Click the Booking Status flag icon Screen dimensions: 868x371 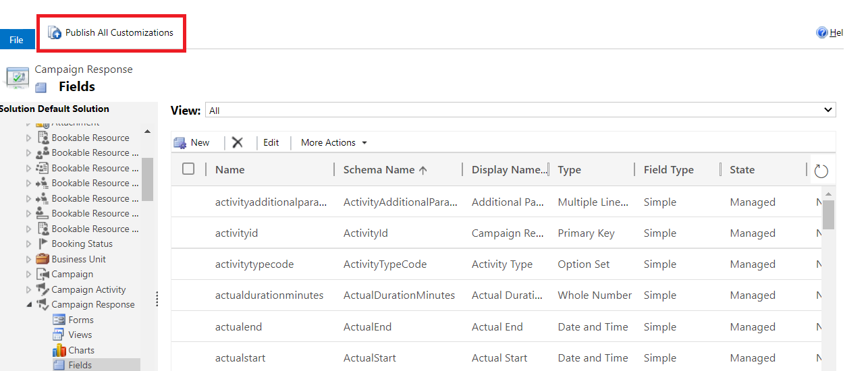pyautogui.click(x=43, y=244)
